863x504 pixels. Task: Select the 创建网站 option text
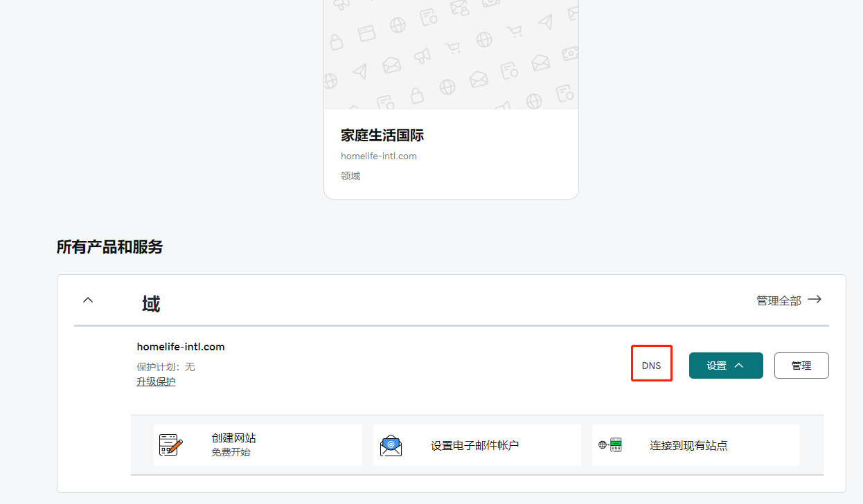coord(233,438)
